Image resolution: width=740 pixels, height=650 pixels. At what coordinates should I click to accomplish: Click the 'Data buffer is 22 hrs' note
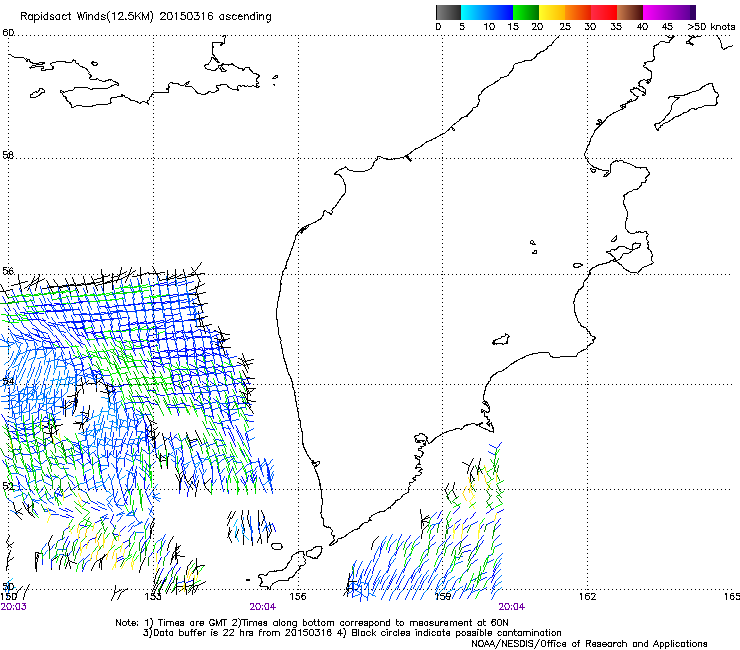click(x=352, y=633)
